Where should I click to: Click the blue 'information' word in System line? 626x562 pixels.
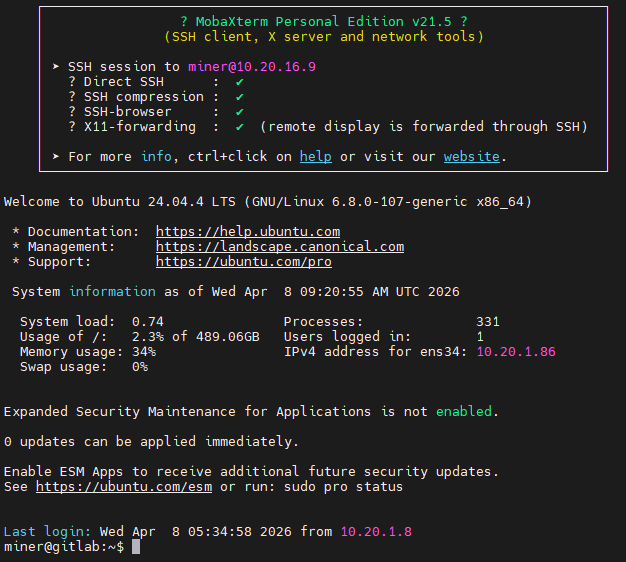(112, 292)
